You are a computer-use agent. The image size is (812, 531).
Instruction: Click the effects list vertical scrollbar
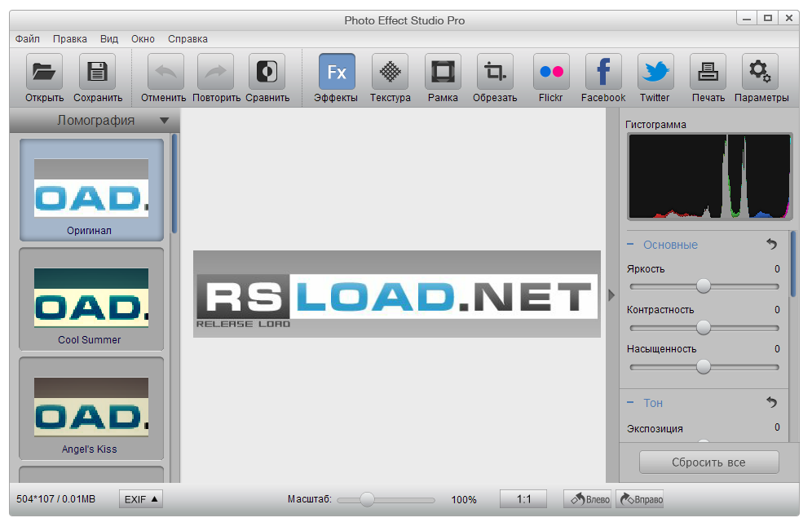(x=174, y=184)
